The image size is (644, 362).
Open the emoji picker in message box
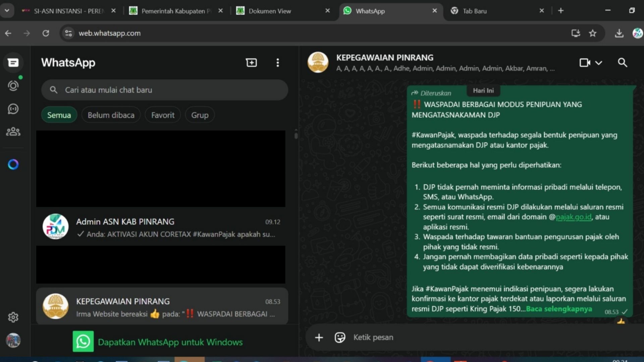(x=340, y=337)
